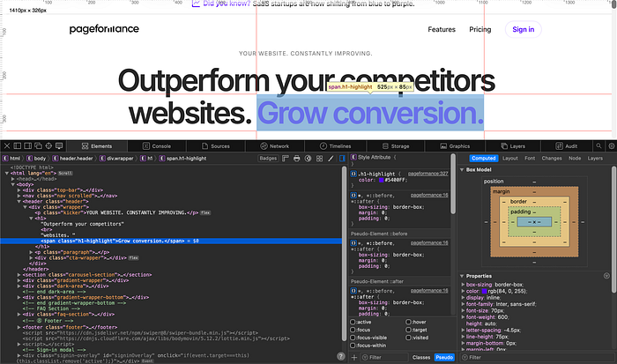Open the Layout sidebar panel
This screenshot has width=617, height=364.
coord(510,158)
